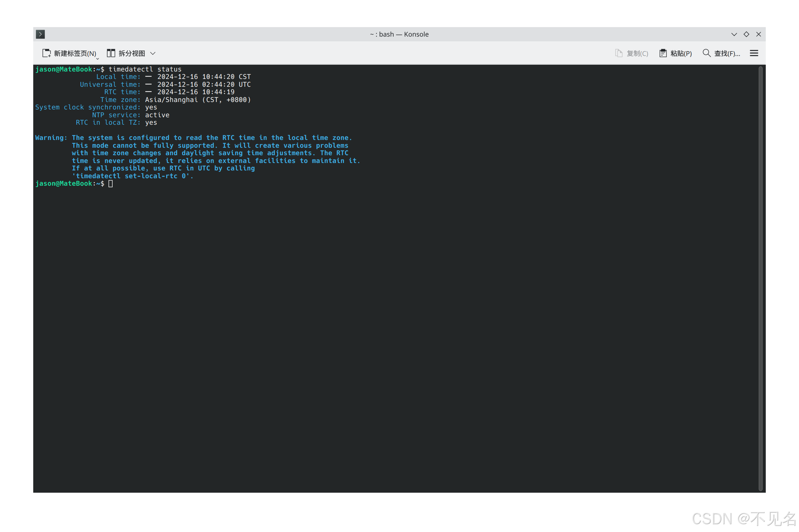Open the hamburger menu icon

tap(754, 53)
